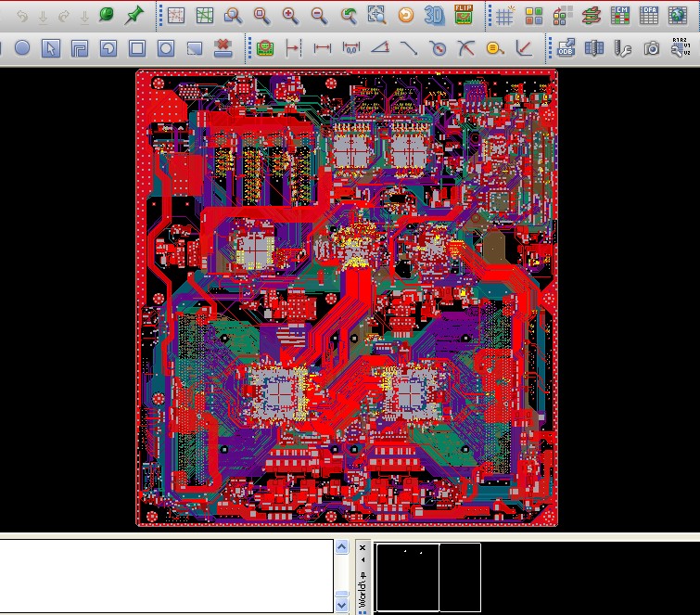
Task: Toggle the grid display icon
Action: pyautogui.click(x=504, y=15)
